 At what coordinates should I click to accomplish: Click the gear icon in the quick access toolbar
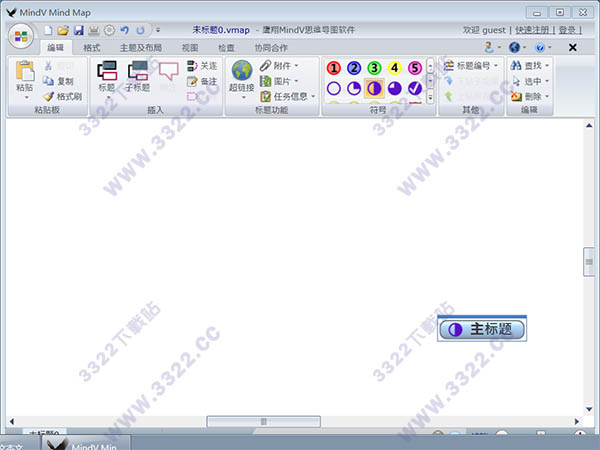pos(109,30)
